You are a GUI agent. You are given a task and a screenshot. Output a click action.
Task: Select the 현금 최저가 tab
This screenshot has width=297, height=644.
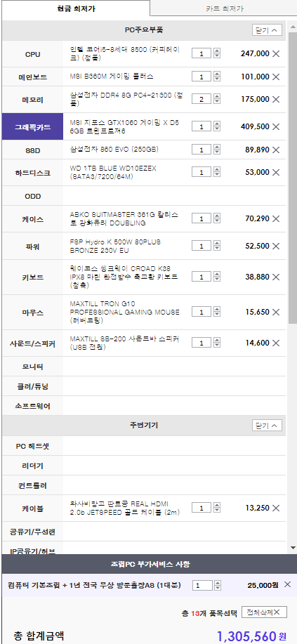77,8
